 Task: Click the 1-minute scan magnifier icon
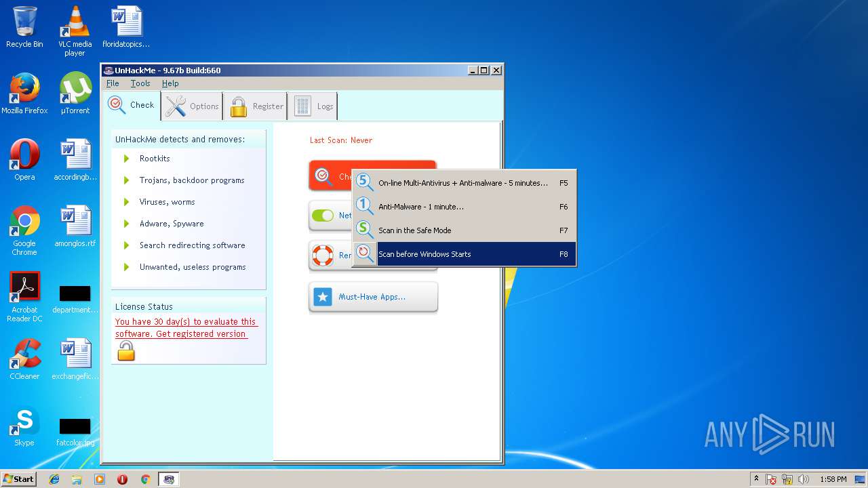[365, 206]
